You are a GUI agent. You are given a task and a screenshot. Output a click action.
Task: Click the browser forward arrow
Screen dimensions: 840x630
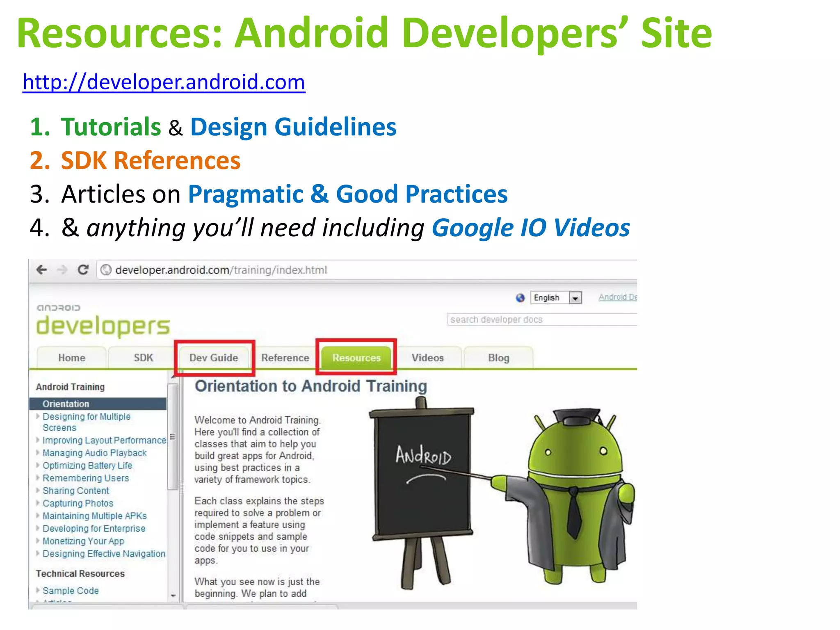coord(62,269)
